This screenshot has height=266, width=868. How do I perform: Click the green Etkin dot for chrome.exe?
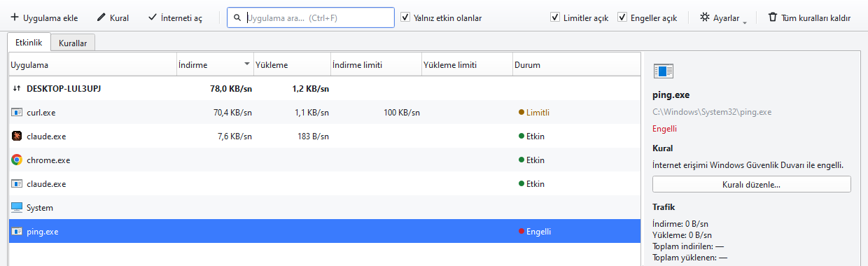521,160
